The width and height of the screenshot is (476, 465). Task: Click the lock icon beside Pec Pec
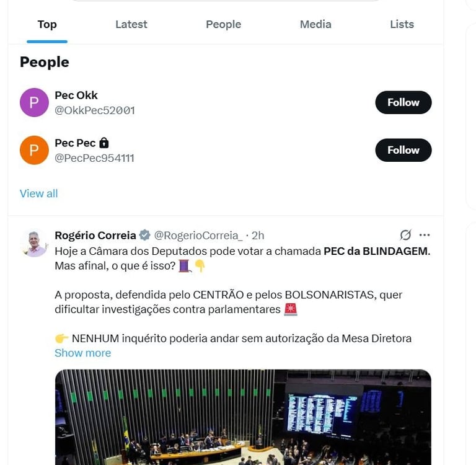[x=104, y=143]
